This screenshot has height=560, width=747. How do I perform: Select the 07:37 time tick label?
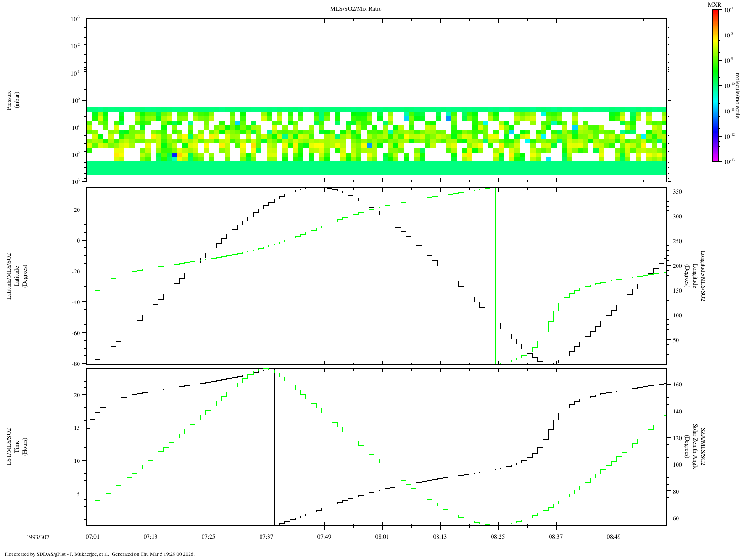tap(266, 537)
